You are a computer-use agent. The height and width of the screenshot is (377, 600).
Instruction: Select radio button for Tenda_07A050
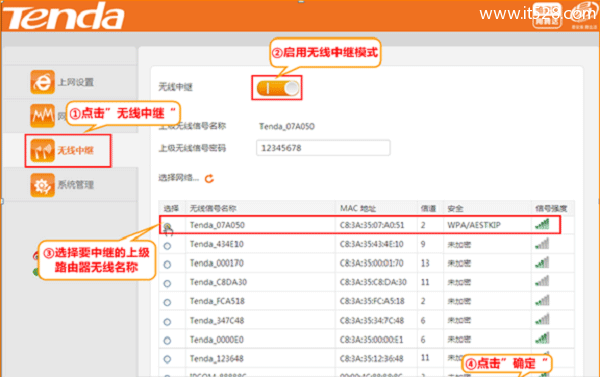coord(167,226)
